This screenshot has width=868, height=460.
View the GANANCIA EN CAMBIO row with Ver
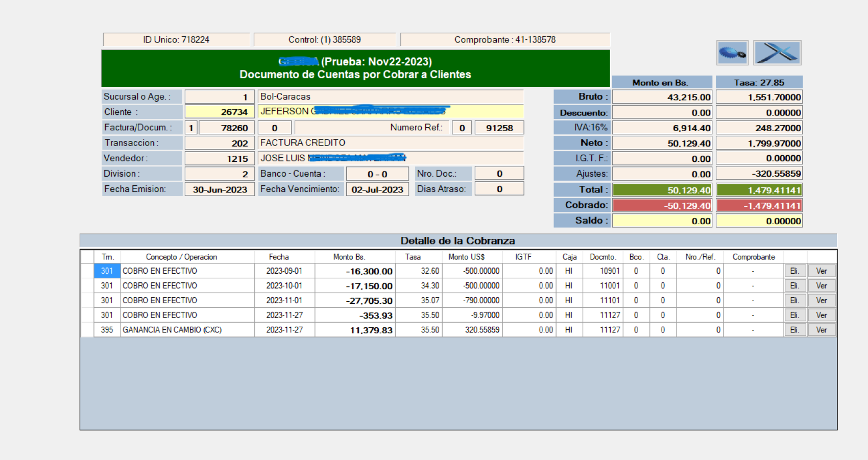click(821, 330)
